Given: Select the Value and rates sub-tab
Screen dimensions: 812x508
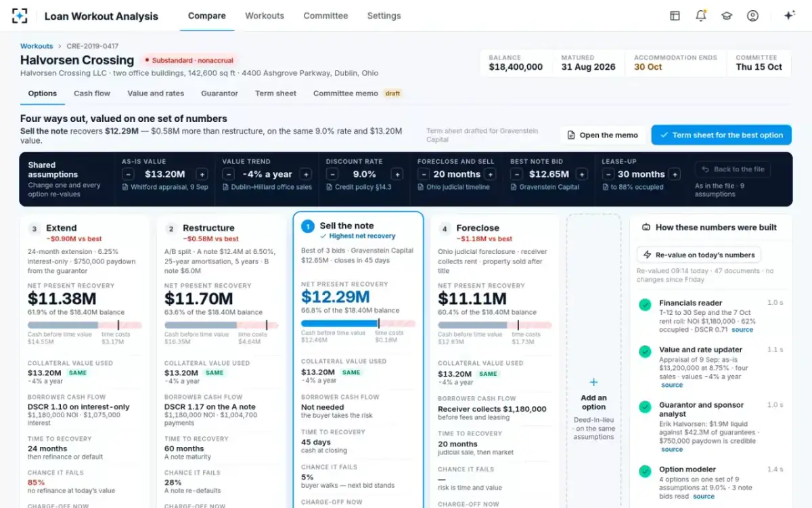Looking at the screenshot, I should point(156,93).
